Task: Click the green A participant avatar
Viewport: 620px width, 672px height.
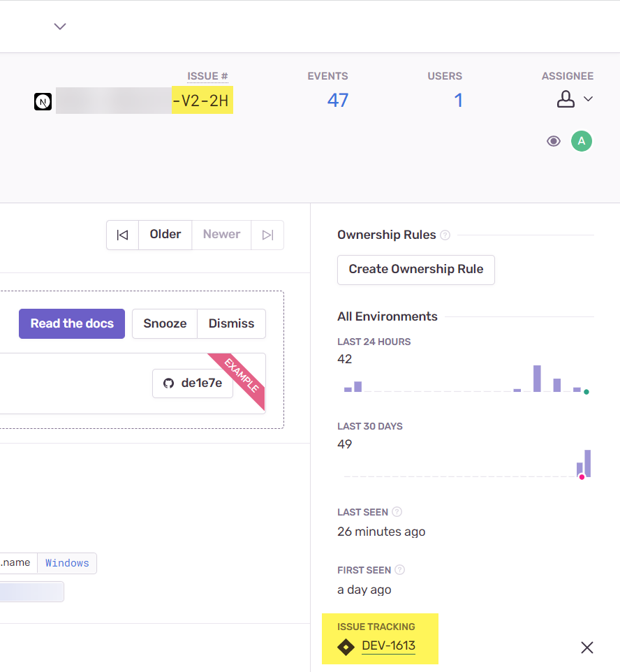Action: pyautogui.click(x=582, y=141)
